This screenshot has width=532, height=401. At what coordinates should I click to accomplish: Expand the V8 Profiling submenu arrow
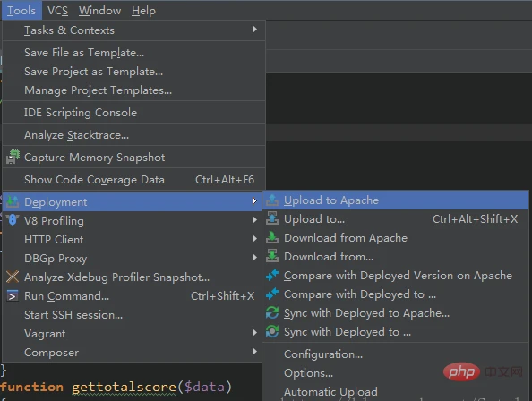coord(254,220)
